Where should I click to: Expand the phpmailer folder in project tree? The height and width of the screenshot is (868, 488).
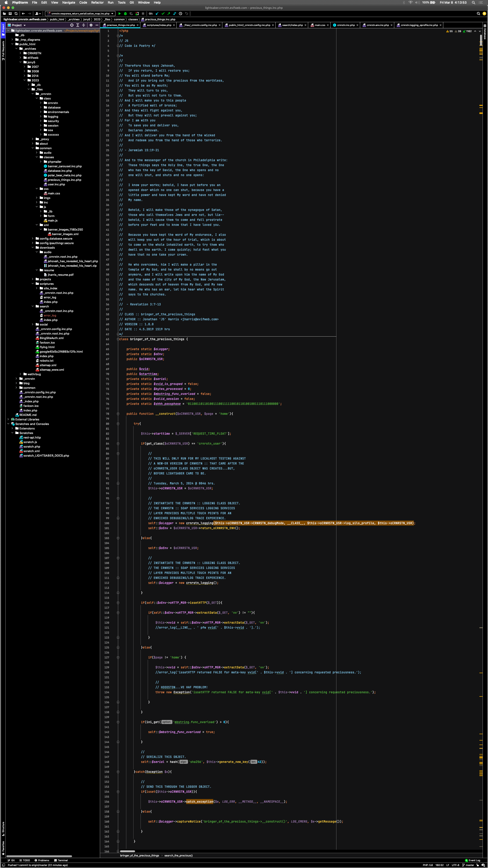coord(41,162)
